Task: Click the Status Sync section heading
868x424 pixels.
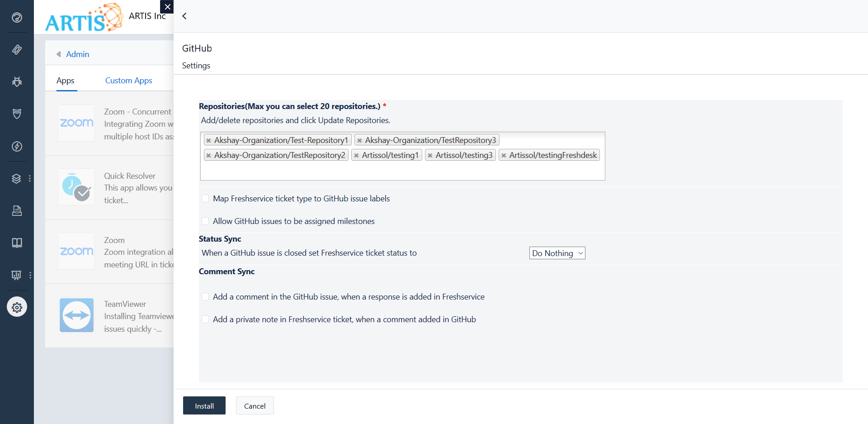Action: (220, 239)
